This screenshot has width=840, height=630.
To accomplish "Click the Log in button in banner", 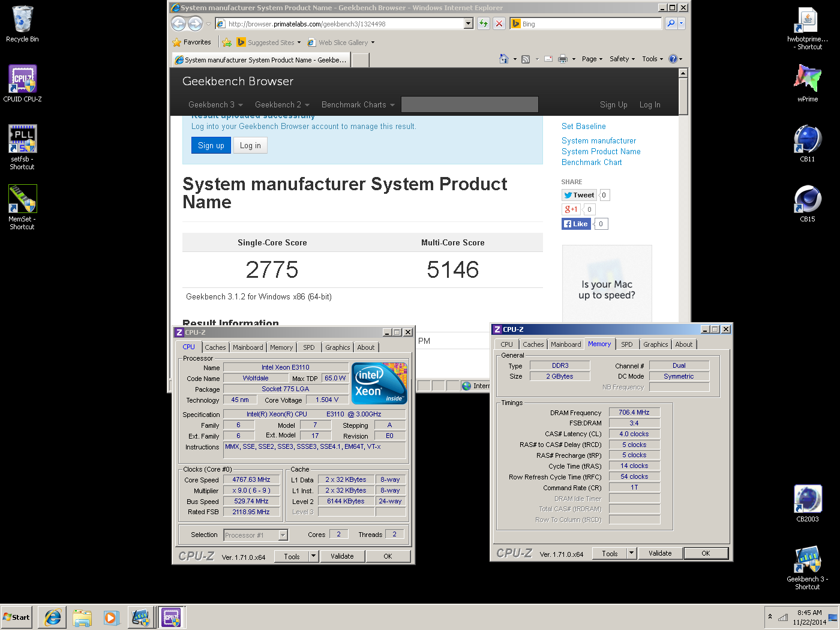I will [x=250, y=145].
